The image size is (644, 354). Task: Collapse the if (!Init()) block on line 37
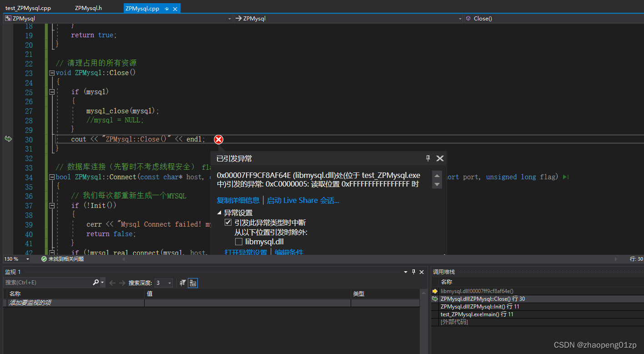click(x=51, y=206)
